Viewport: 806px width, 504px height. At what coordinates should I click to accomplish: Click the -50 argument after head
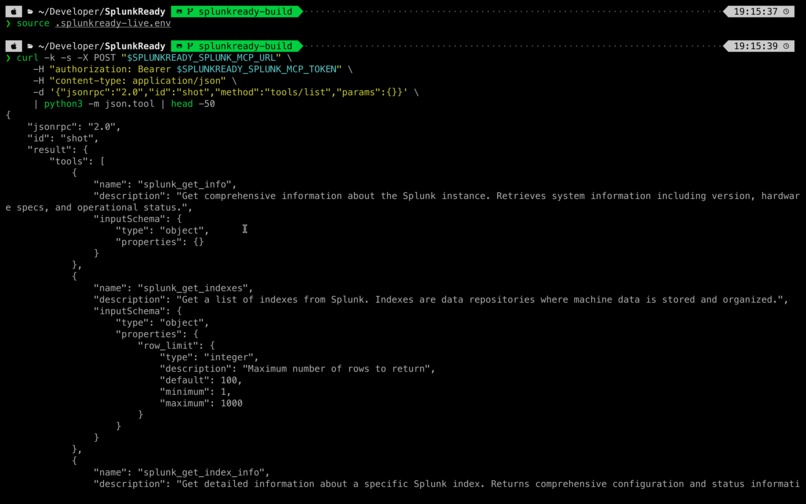coord(207,104)
